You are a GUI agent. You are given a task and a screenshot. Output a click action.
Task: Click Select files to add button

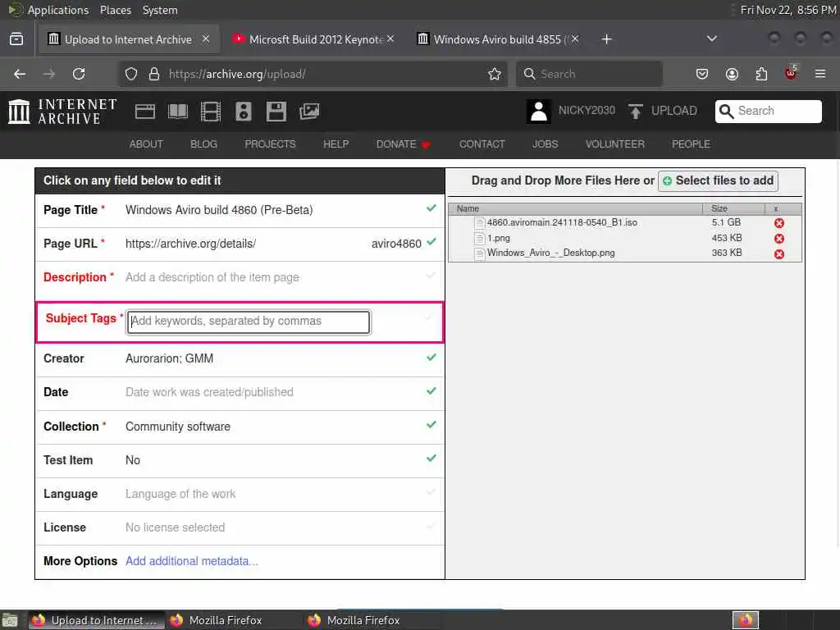click(718, 180)
